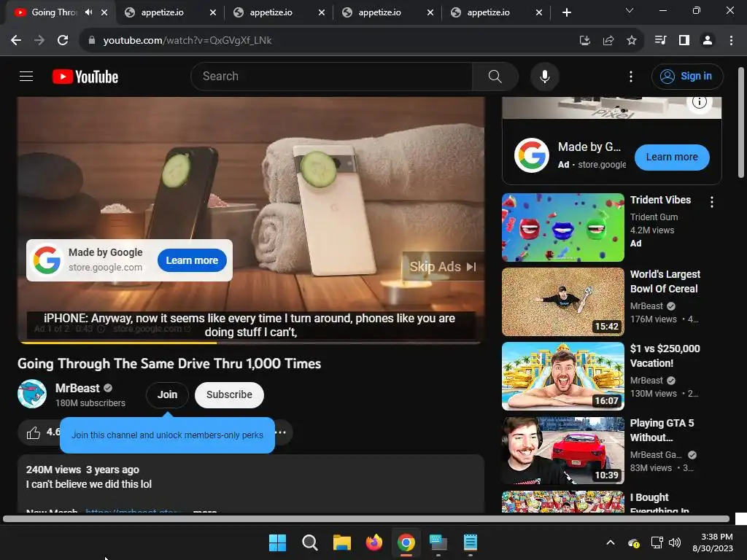Click the video ad progress bar

click(251, 343)
